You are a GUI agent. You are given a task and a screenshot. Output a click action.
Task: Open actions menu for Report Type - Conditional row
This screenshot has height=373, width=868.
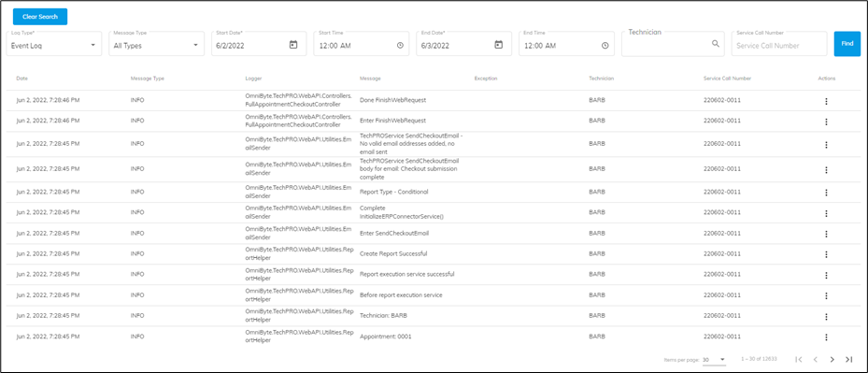[826, 193]
